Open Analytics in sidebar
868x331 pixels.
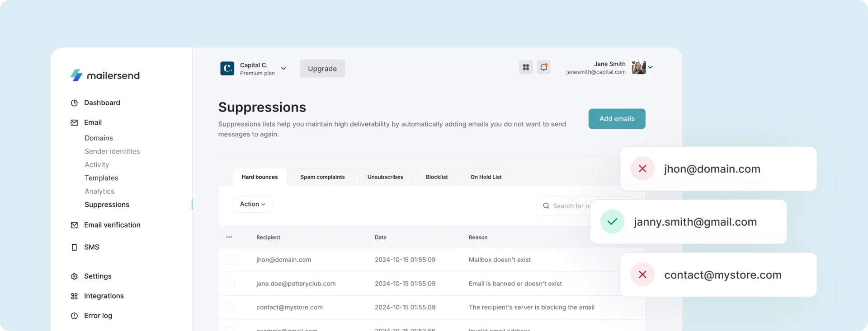coord(99,191)
